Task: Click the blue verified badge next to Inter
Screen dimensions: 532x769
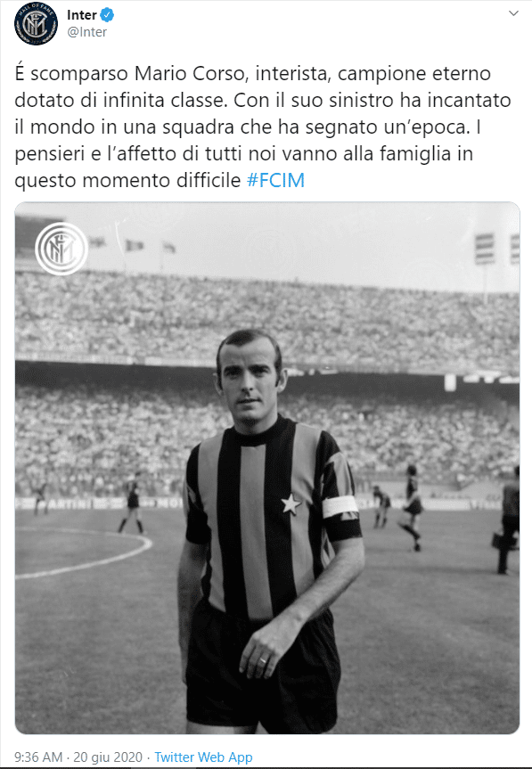Action: (x=107, y=15)
